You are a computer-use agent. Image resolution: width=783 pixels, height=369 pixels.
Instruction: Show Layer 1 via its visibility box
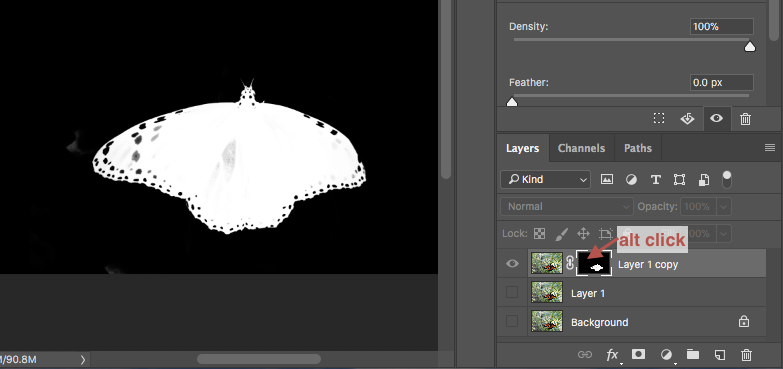[x=512, y=293]
